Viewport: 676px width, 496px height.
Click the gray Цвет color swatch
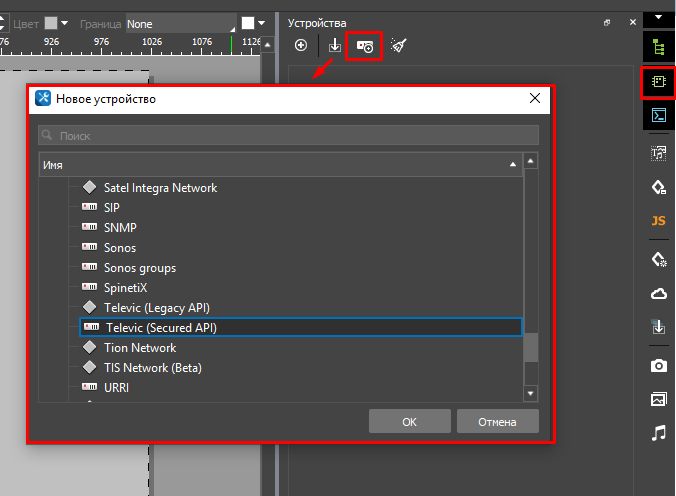coord(50,23)
